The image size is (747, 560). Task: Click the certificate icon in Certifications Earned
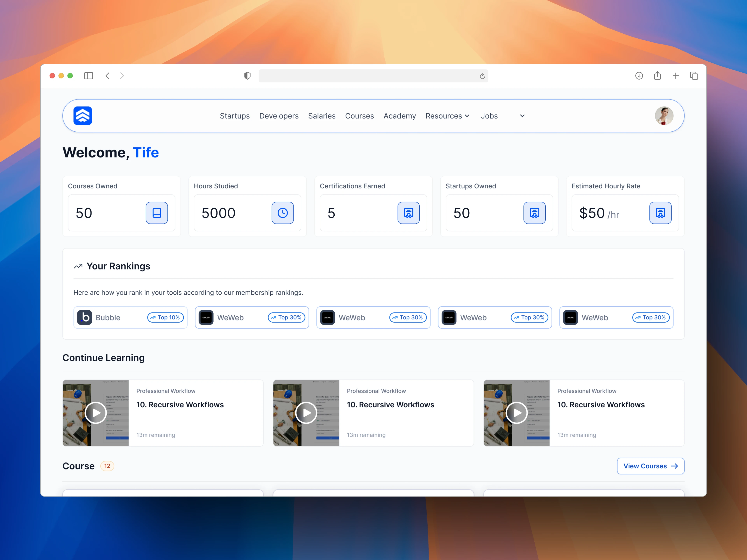409,213
